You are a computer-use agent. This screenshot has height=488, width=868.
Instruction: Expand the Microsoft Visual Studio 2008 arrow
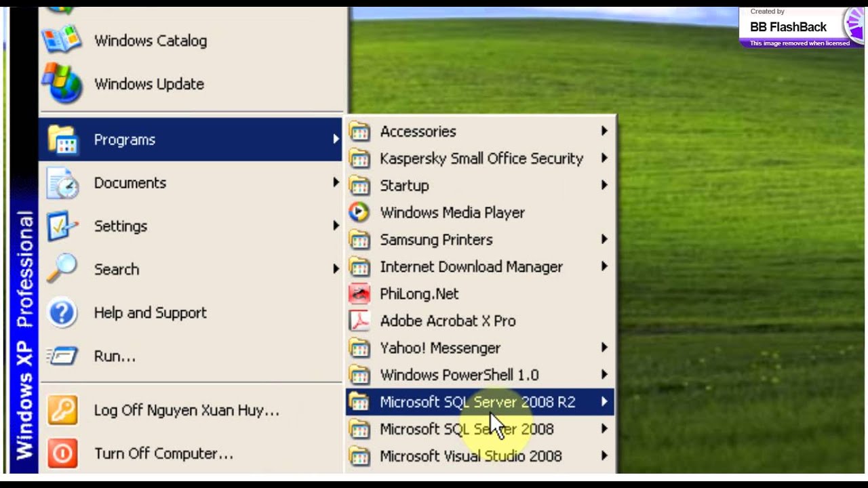tap(604, 456)
